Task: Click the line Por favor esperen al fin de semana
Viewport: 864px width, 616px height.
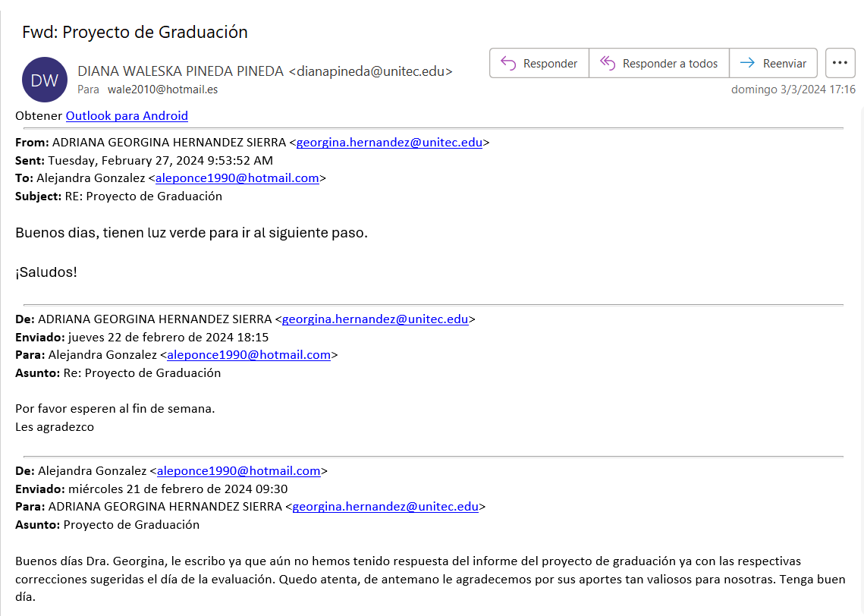Action: point(115,409)
